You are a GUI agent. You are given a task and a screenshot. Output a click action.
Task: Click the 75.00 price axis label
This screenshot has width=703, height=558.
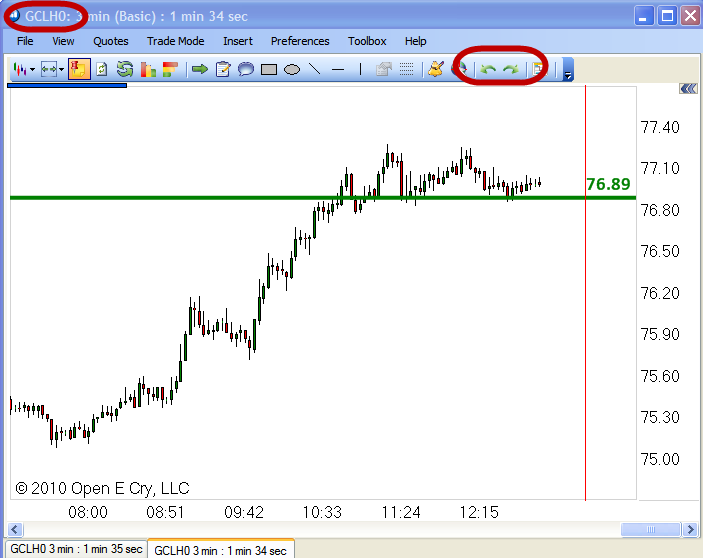click(x=660, y=459)
